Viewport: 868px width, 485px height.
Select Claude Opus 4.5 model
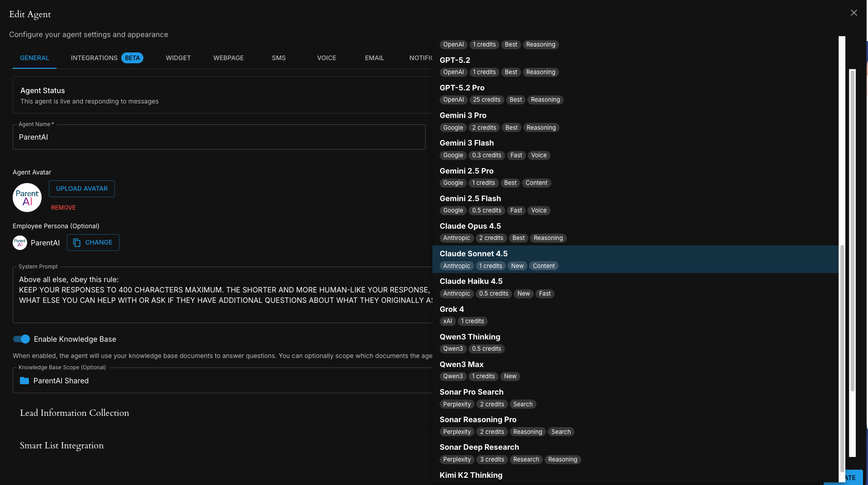tap(635, 232)
